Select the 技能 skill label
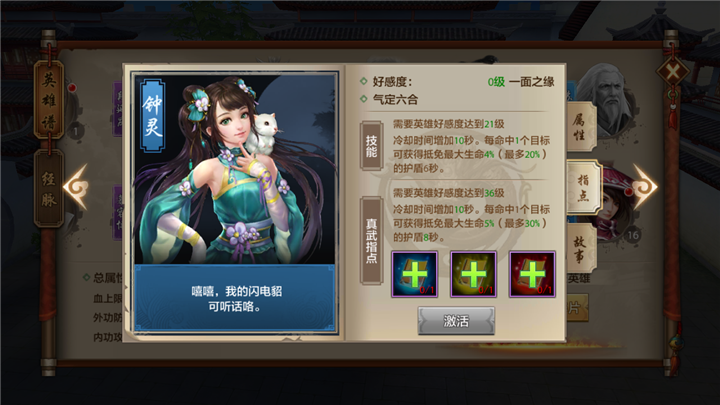 [x=371, y=146]
